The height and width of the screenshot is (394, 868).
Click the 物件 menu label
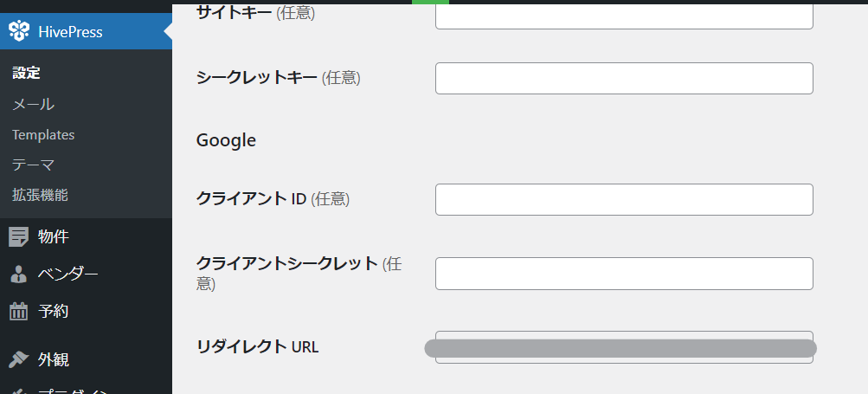(x=54, y=236)
